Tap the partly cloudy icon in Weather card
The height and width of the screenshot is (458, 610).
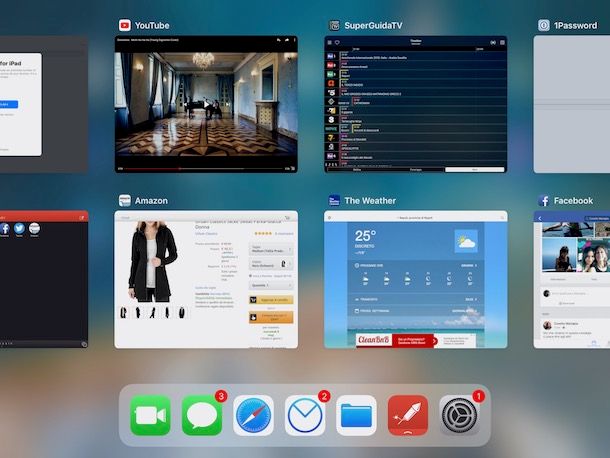coord(466,242)
